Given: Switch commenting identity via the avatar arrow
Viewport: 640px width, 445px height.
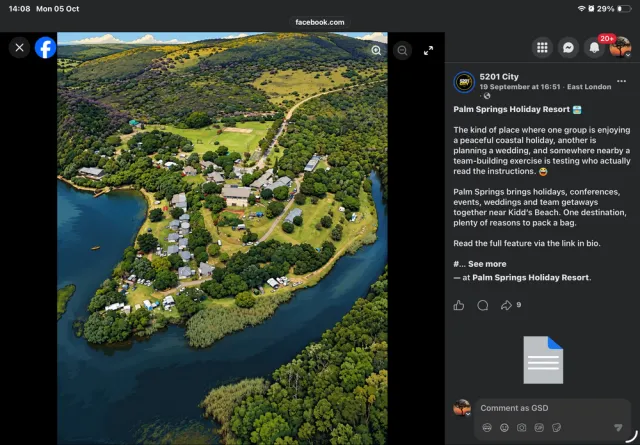Looking at the screenshot, I should coord(468,414).
